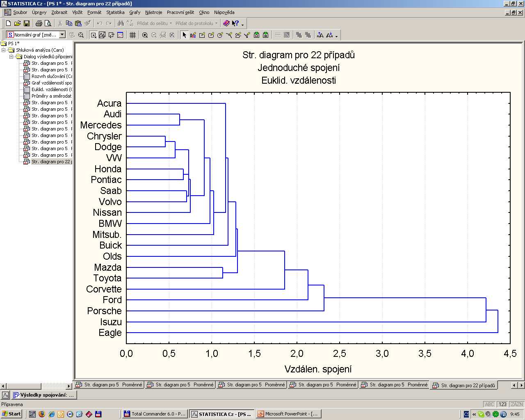Click the 'Corvette' label on the dendrogram
Image resolution: width=525 pixels, height=420 pixels.
pos(104,289)
